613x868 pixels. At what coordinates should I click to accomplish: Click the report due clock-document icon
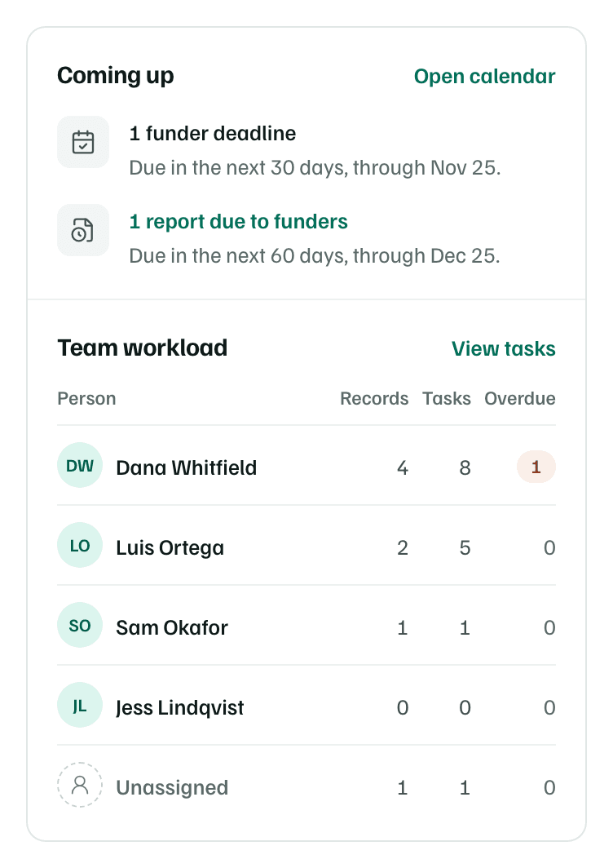pyautogui.click(x=83, y=230)
